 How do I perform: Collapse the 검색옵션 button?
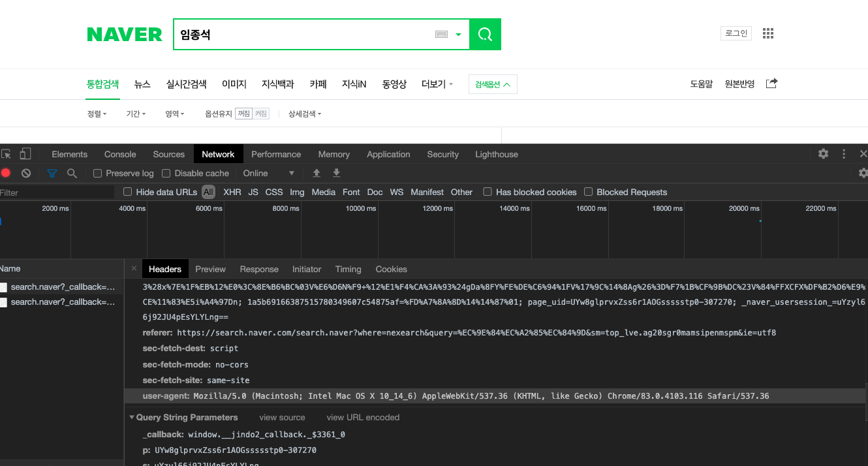point(493,84)
